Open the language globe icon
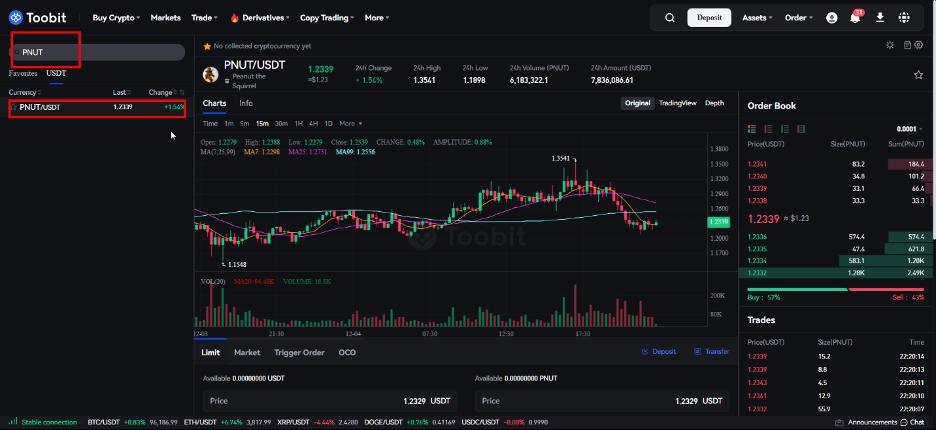Screen dimensions: 936x430 (x=904, y=18)
